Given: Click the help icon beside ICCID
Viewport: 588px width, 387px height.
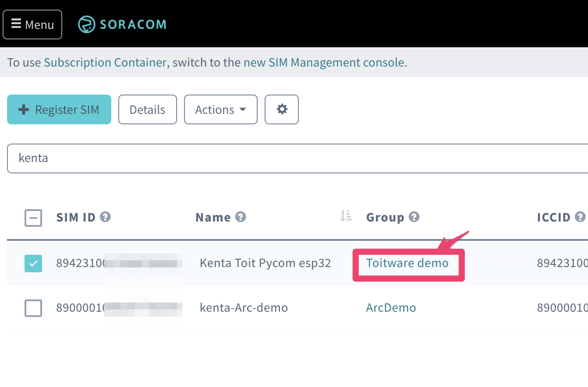Looking at the screenshot, I should tap(580, 217).
